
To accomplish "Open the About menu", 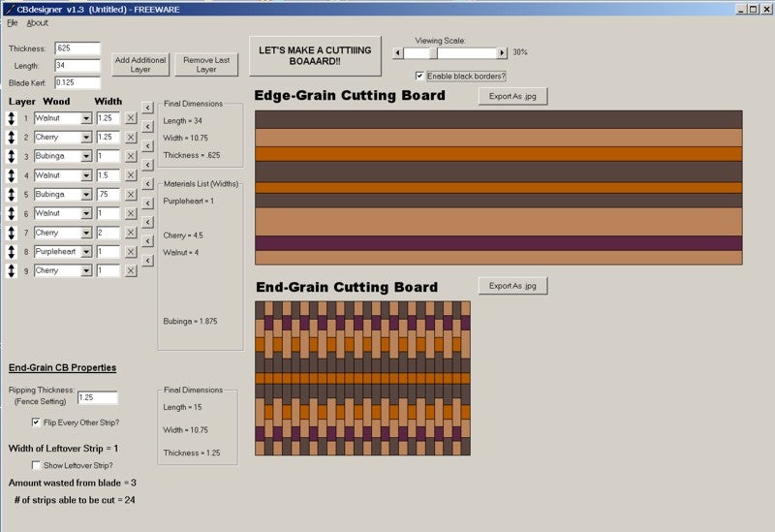I will (37, 22).
